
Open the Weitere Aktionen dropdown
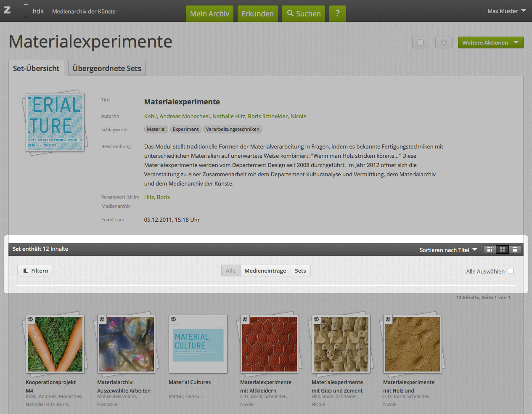coord(490,42)
